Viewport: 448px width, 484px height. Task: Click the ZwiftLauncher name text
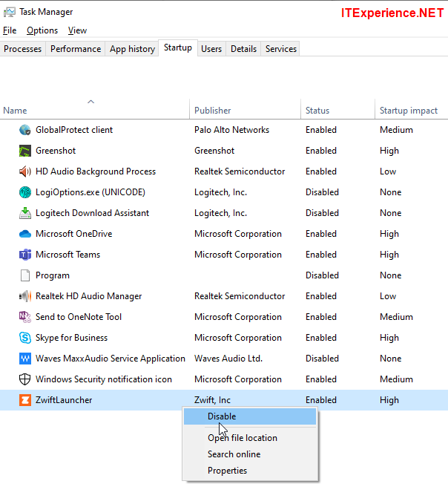64,400
